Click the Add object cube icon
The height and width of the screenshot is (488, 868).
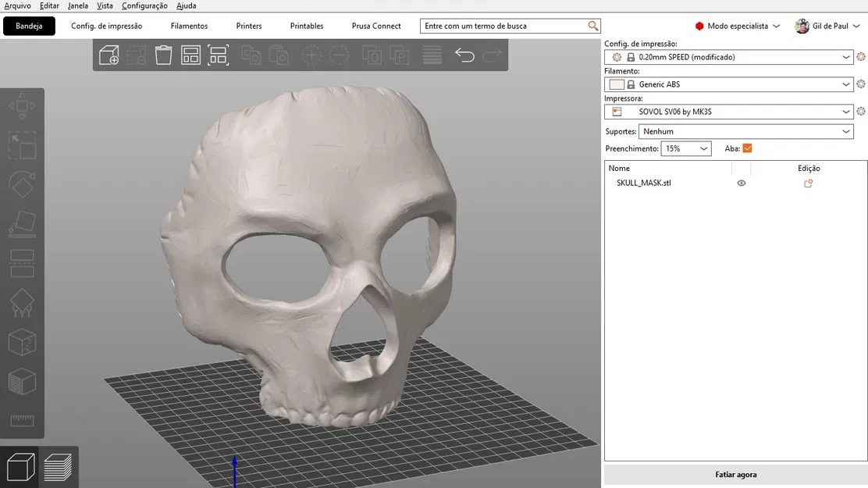[109, 55]
